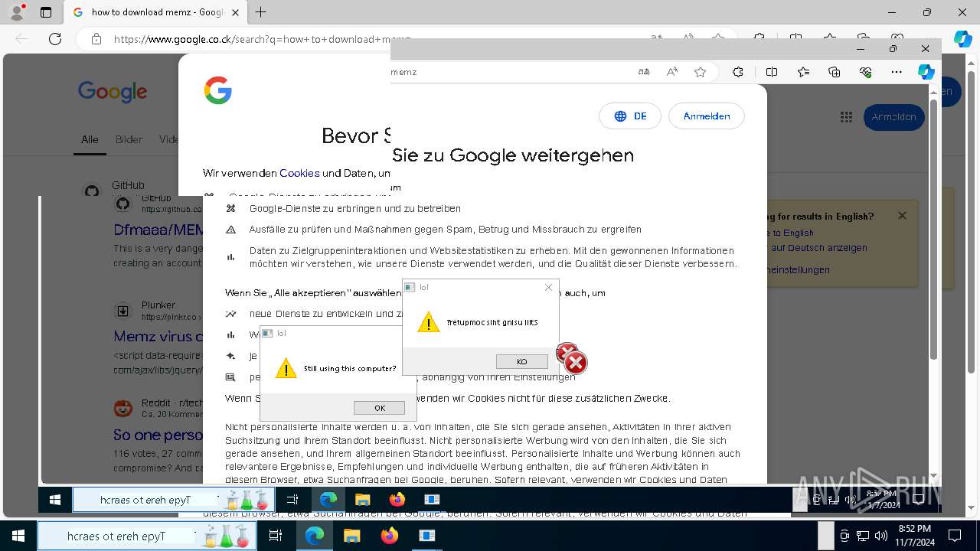Image resolution: width=980 pixels, height=551 pixels.
Task: Click the warning icon in the mirrored lol dialog
Action: pos(428,322)
